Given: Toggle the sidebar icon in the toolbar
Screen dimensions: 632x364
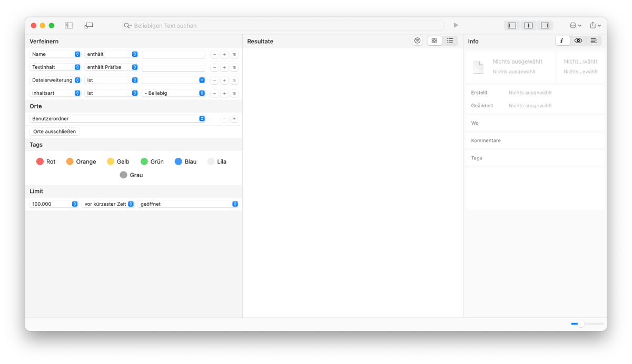Looking at the screenshot, I should pos(69,25).
